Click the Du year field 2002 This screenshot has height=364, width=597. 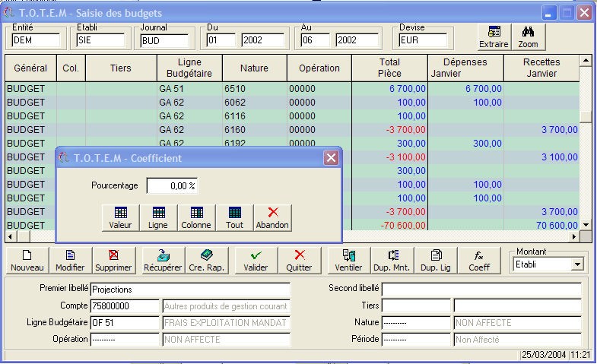point(262,40)
